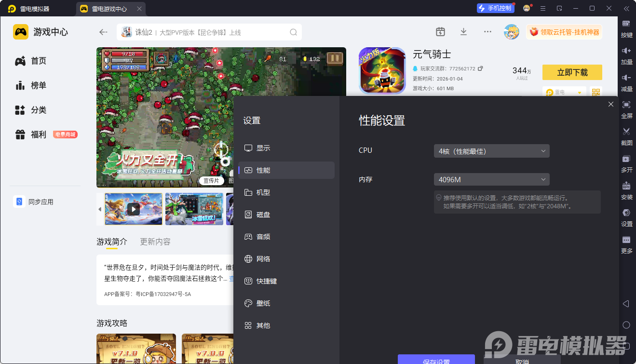Open 福利 benefits page
This screenshot has height=364, width=636.
click(x=31, y=135)
